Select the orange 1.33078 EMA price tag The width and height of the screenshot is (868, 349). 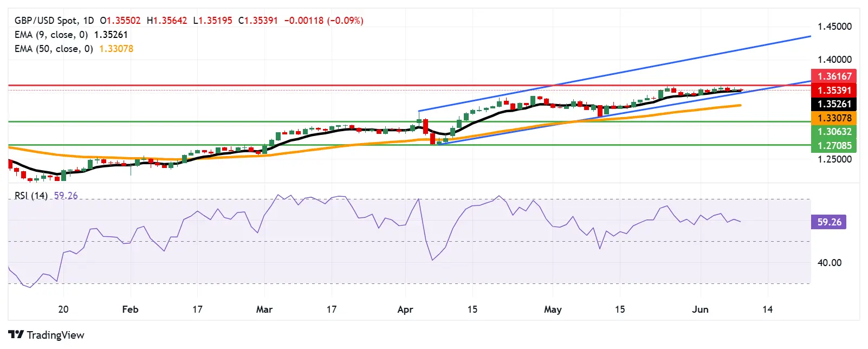tap(834, 118)
